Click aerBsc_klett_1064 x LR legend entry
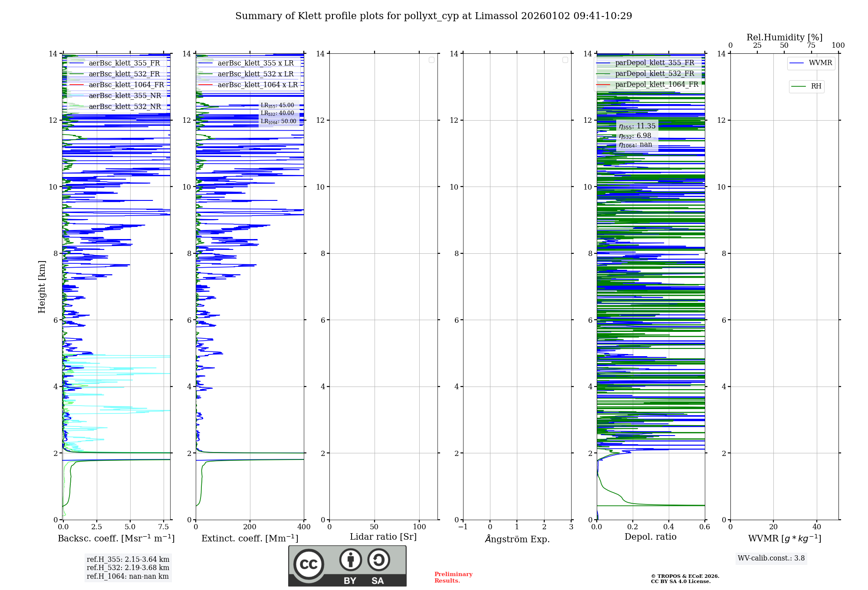The image size is (868, 590). (x=257, y=85)
